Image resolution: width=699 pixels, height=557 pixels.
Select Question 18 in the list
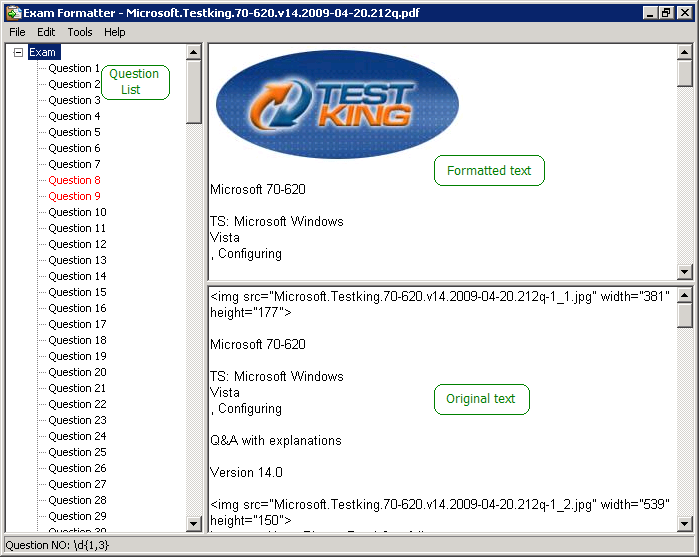(x=78, y=340)
